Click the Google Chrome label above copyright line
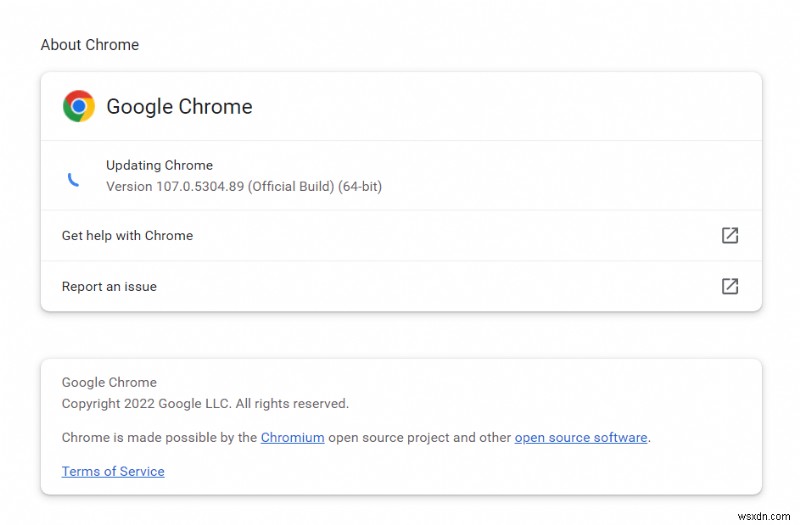 click(x=109, y=383)
